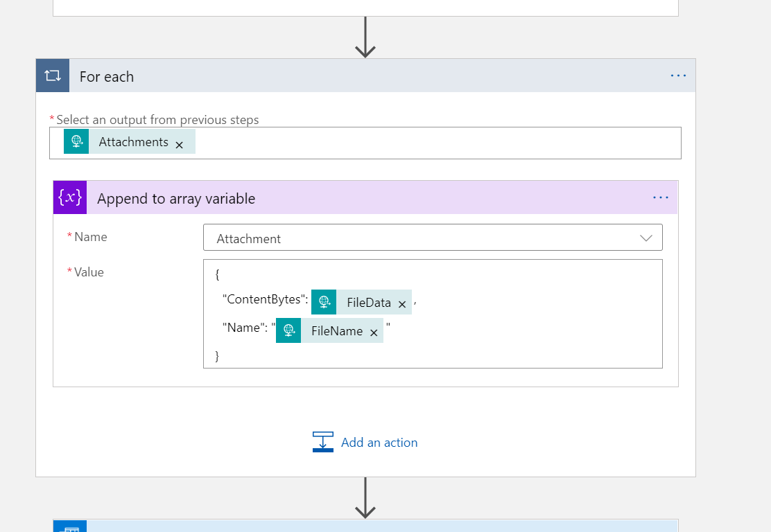Remove the Attachments dynamic content token
Screen dimensions: 771x532
pyautogui.click(x=179, y=144)
